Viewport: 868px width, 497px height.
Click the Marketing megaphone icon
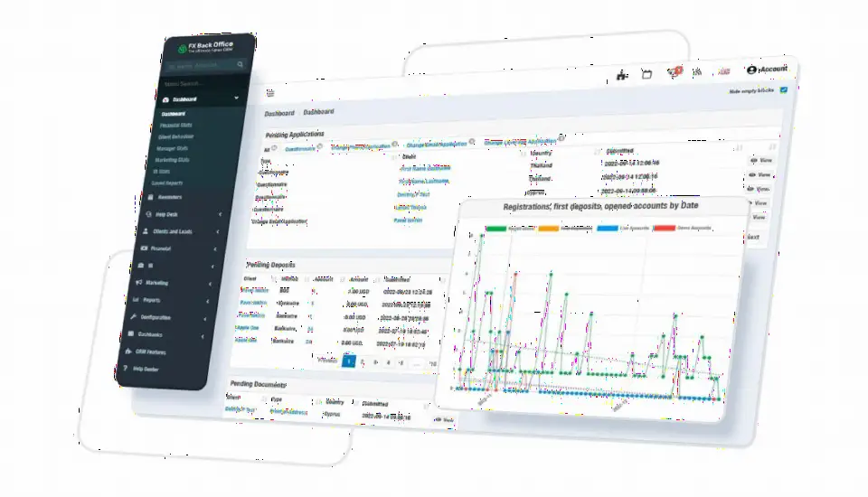[x=138, y=282]
